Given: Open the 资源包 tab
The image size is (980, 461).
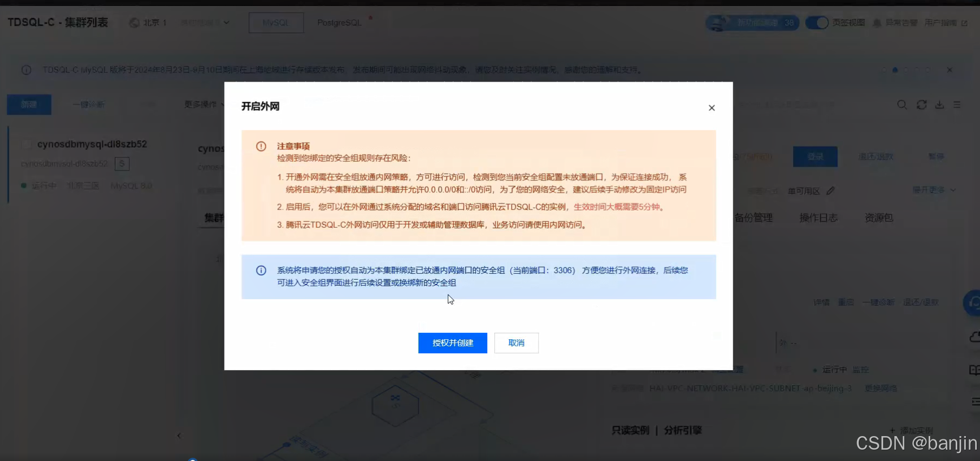Looking at the screenshot, I should coord(879,218).
